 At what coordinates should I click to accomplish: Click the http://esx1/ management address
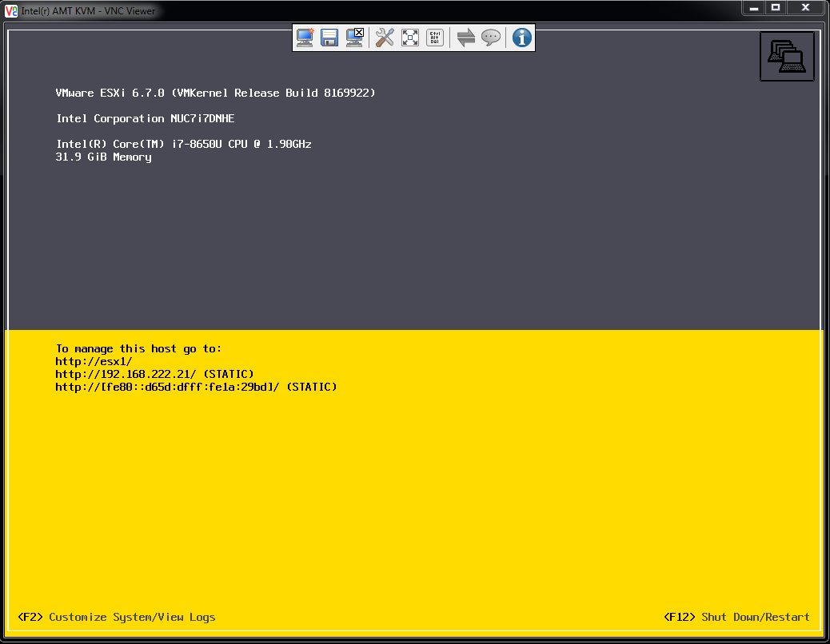(x=94, y=362)
